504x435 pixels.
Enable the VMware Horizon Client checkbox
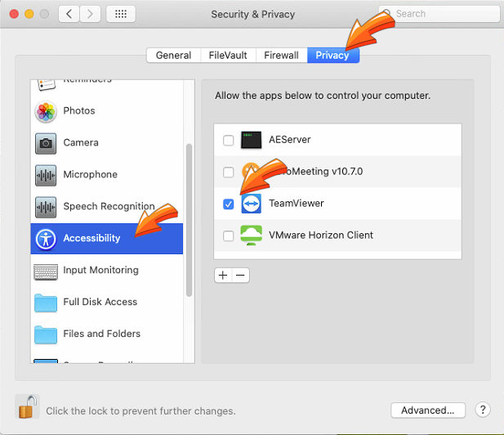tap(228, 235)
